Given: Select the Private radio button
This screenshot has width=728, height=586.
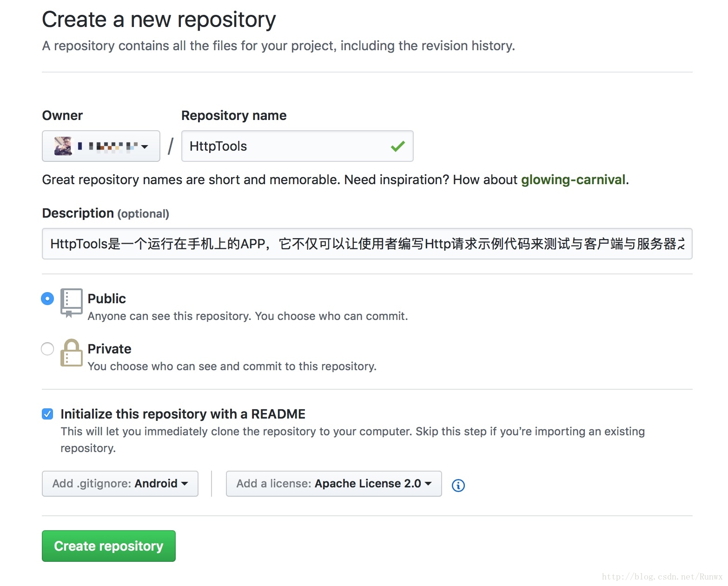Looking at the screenshot, I should click(47, 349).
